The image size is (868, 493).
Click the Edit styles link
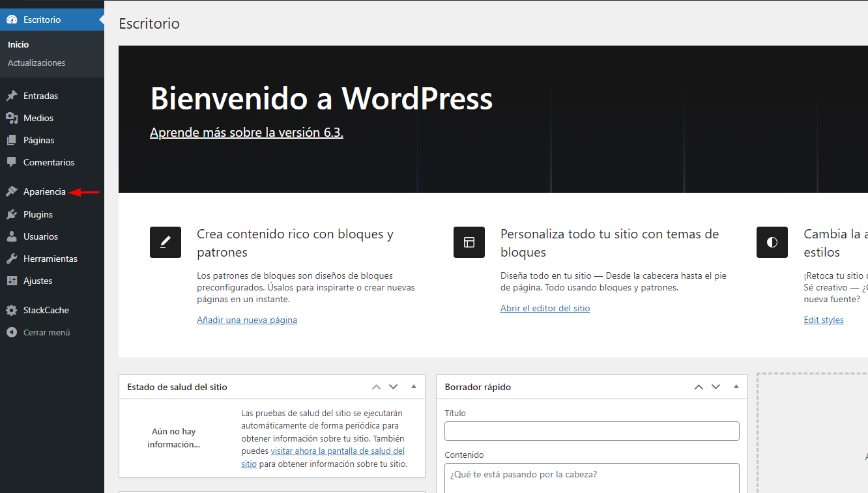[x=824, y=320]
